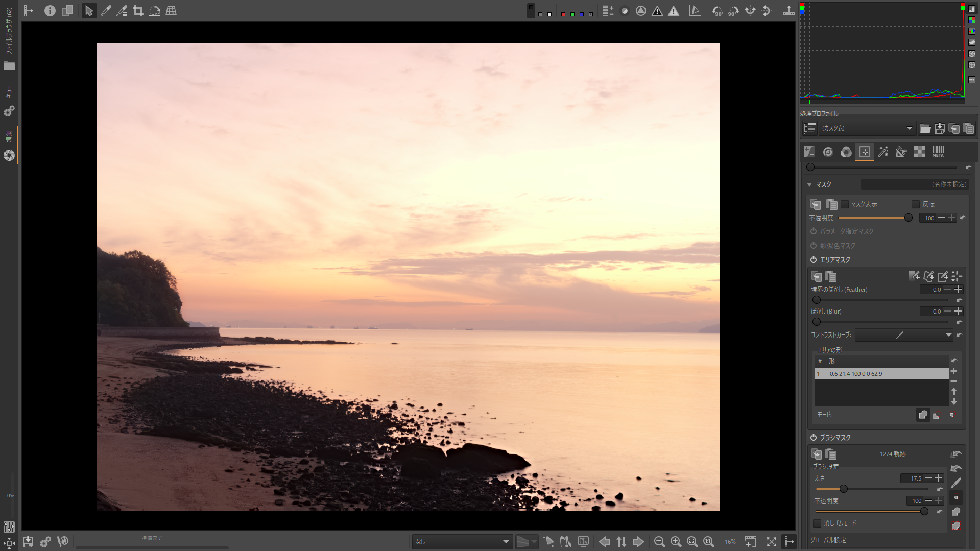Switch to the META tab
Screen dimensions: 980x551
click(938, 152)
